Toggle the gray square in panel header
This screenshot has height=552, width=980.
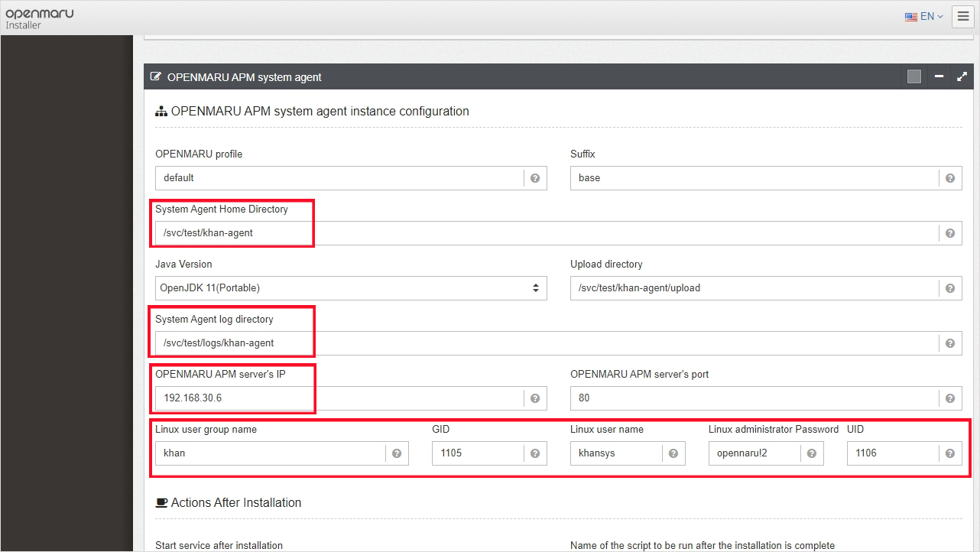[914, 76]
